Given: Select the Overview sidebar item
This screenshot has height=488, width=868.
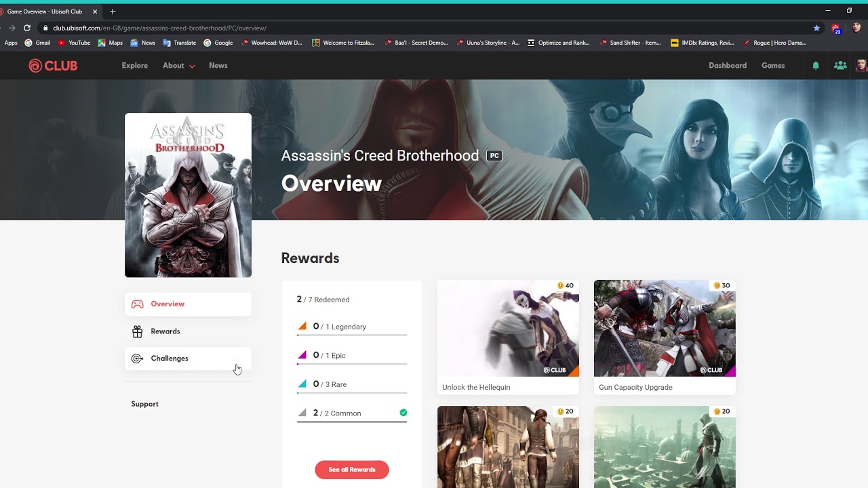Looking at the screenshot, I should click(x=188, y=304).
